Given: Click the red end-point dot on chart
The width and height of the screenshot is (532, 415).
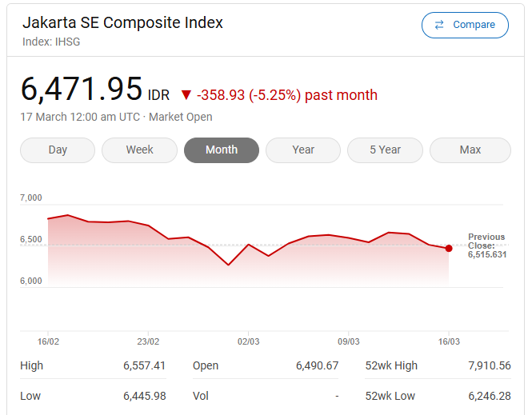Looking at the screenshot, I should point(449,249).
